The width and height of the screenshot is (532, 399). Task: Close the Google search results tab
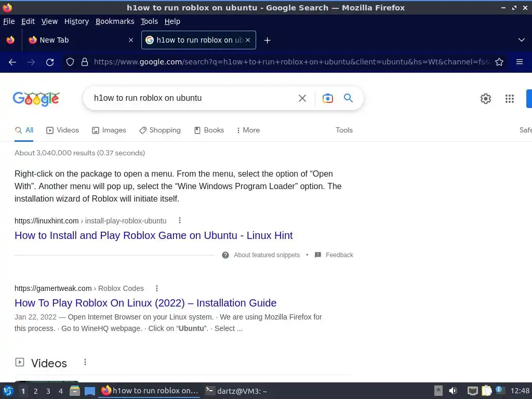tap(248, 40)
